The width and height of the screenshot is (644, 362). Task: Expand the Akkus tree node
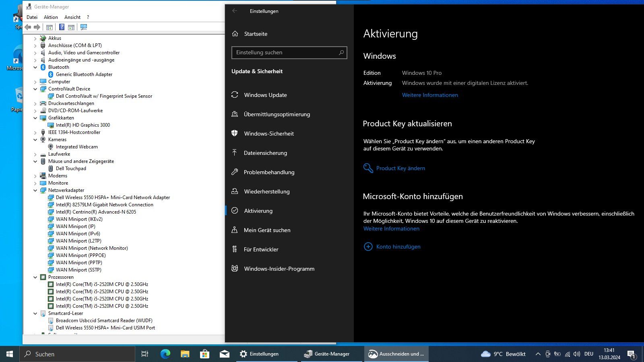click(35, 38)
